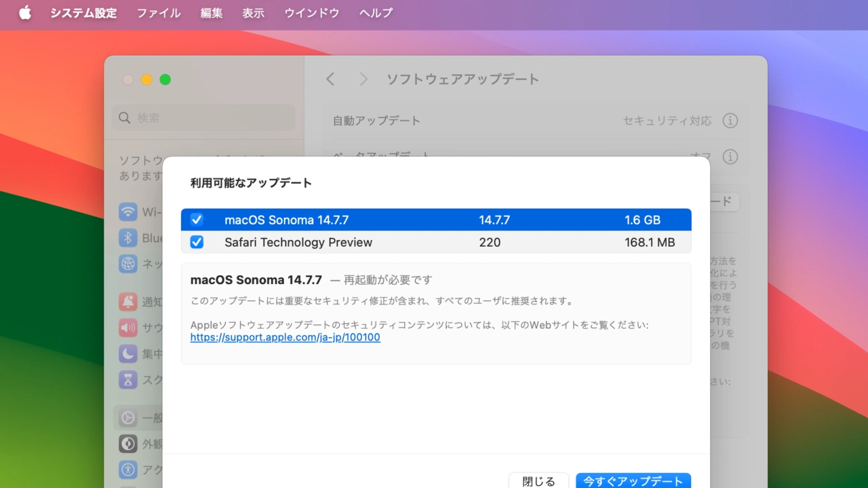Uncheck the Safari Technology Preview update
This screenshot has height=488, width=868.
click(197, 242)
